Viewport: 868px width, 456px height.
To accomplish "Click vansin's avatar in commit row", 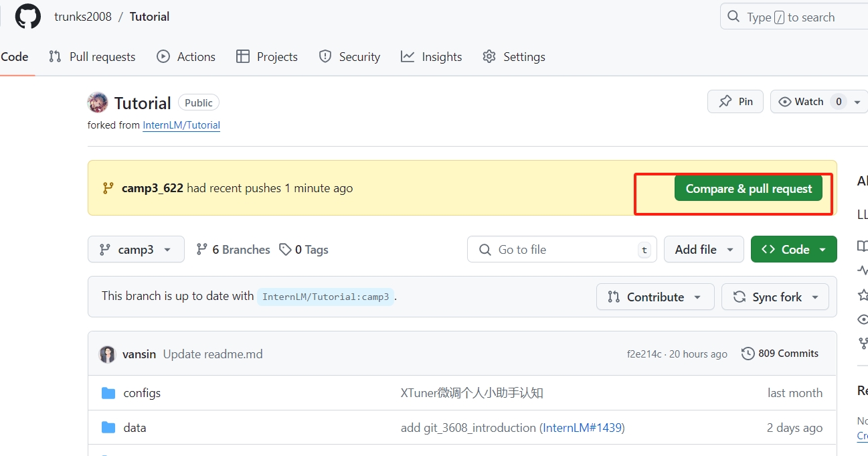I will [108, 354].
